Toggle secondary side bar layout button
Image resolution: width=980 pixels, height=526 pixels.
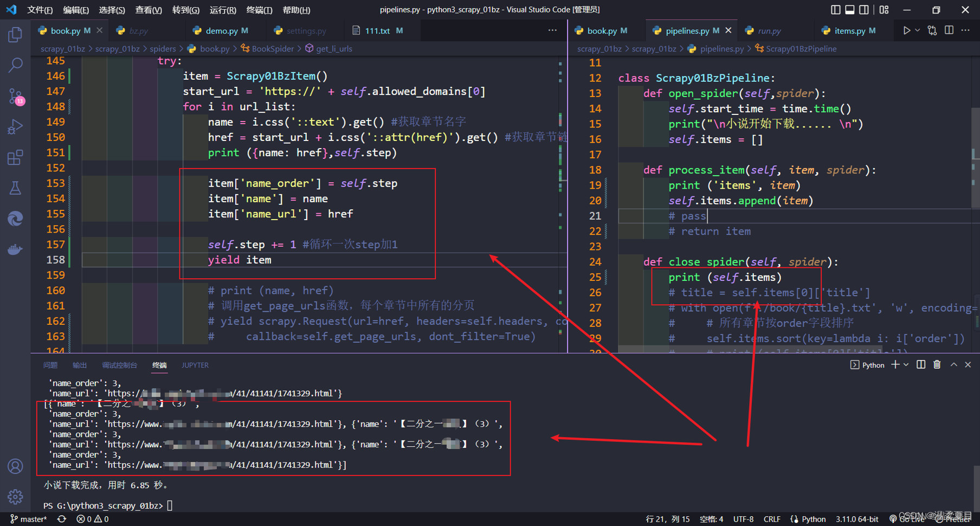click(864, 10)
